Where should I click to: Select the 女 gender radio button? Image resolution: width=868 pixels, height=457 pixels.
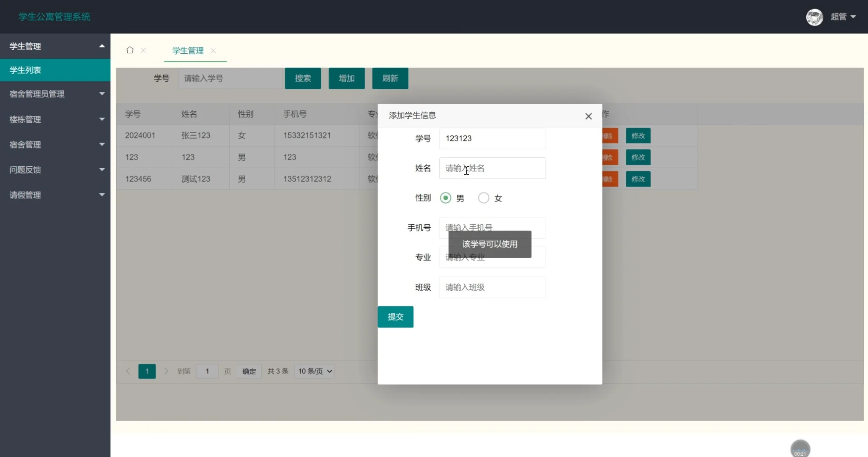point(483,198)
